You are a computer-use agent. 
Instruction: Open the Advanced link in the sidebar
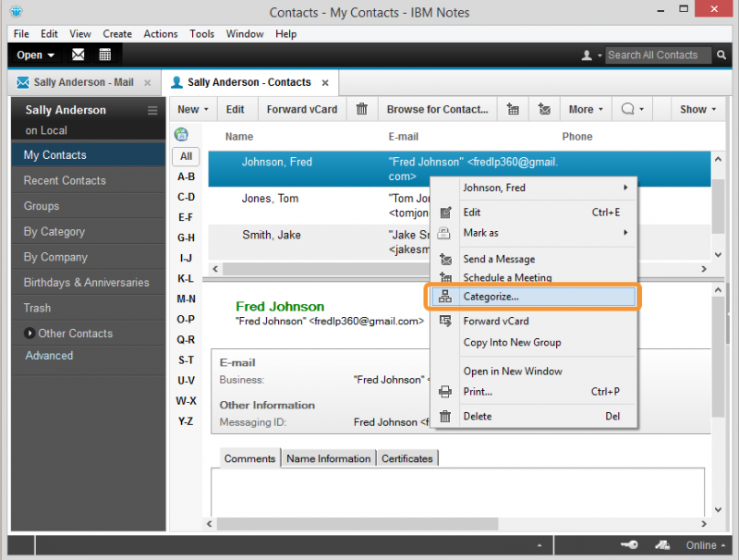tap(49, 356)
